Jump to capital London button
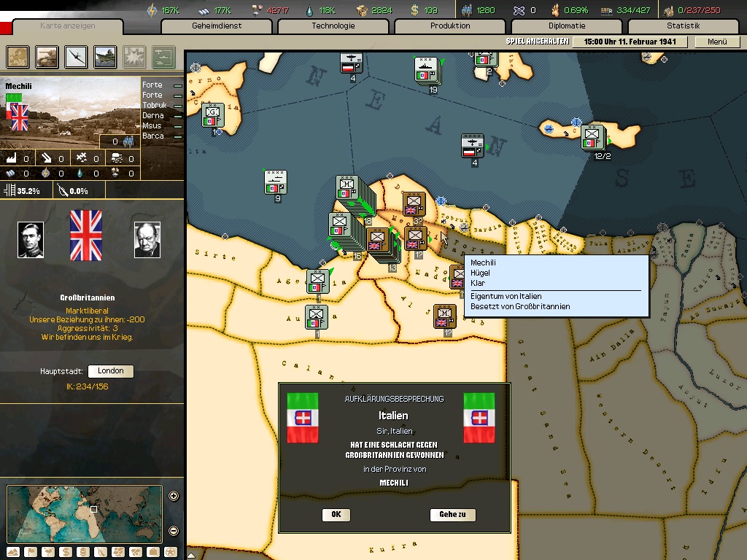747x560 pixels. tap(110, 371)
